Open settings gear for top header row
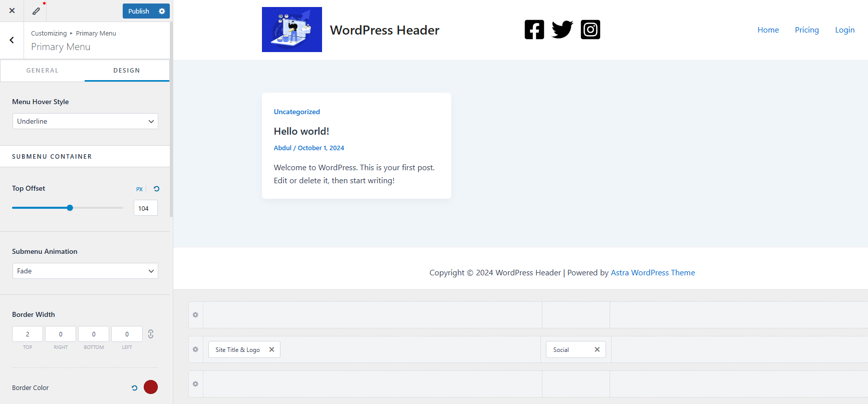The image size is (868, 404). click(x=196, y=315)
